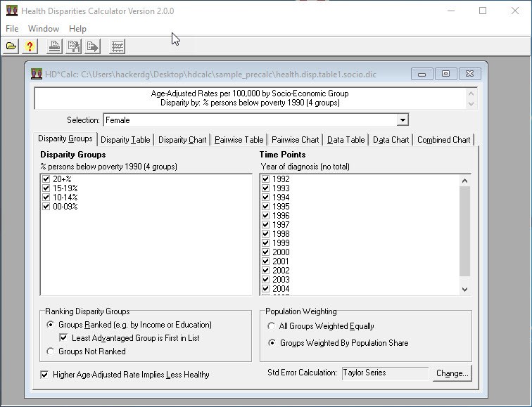The width and height of the screenshot is (532, 407).
Task: Click the HD*Calc child window title icon
Action: click(38, 73)
